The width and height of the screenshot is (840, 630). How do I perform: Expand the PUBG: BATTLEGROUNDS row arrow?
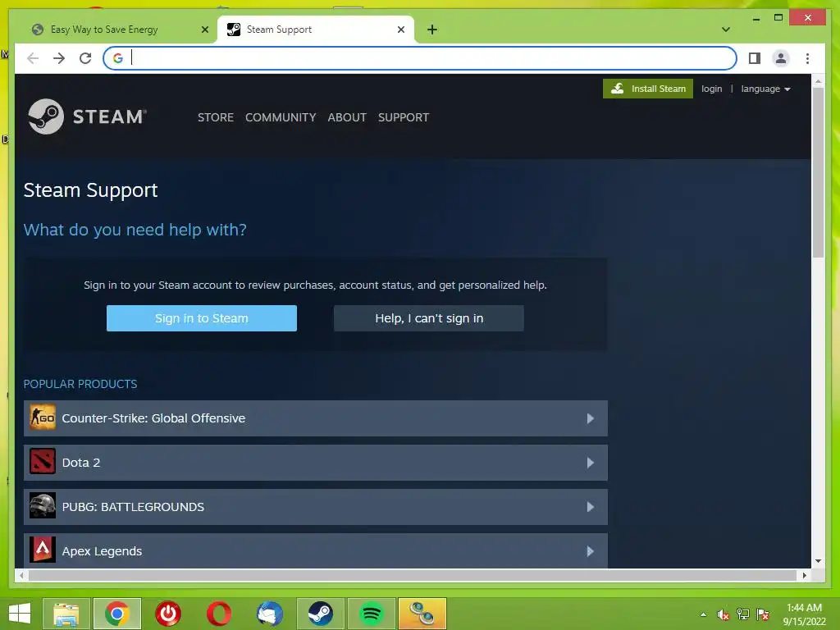pyautogui.click(x=590, y=506)
